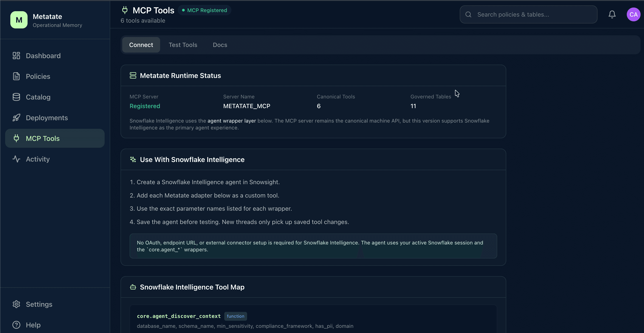
Task: Click the Registered status under MCP Server
Action: (x=145, y=106)
